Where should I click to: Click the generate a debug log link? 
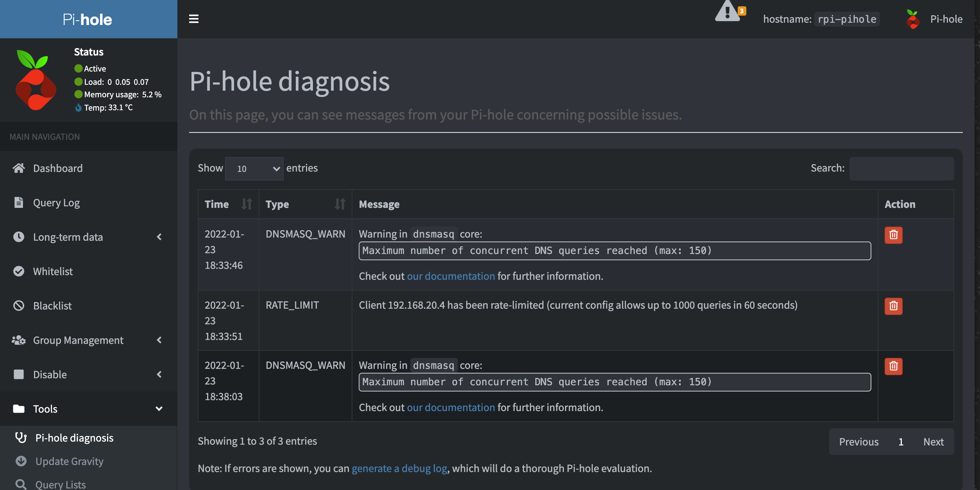point(399,468)
